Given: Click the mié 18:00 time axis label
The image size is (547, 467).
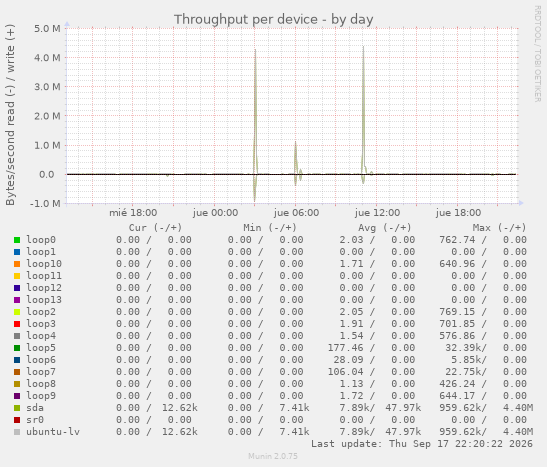Looking at the screenshot, I should [133, 213].
